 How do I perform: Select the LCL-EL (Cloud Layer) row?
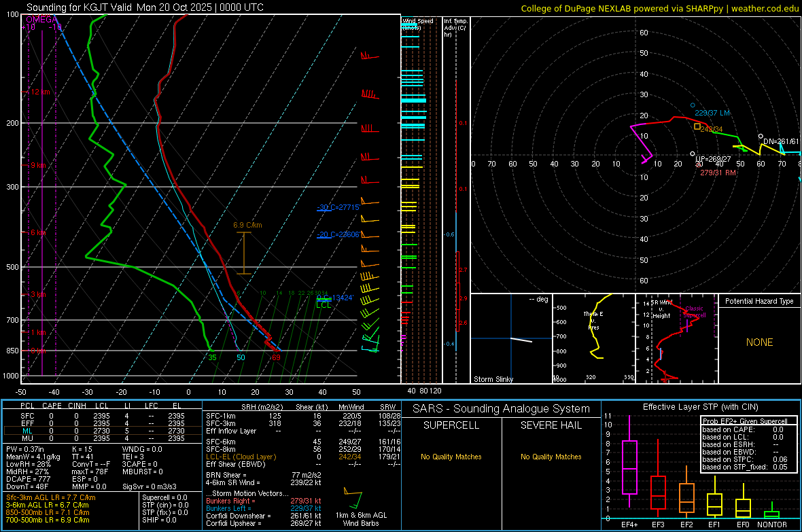click(303, 457)
